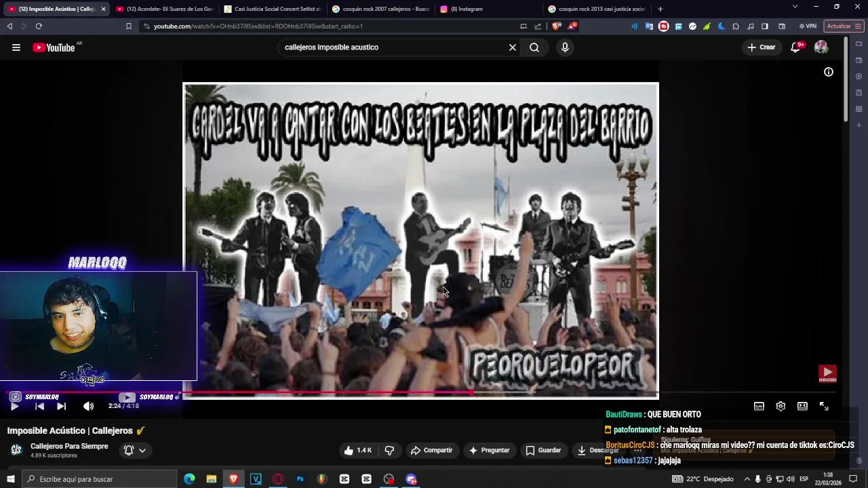This screenshot has height=488, width=868.
Task: Toggle the browser sidebar panel
Action: coord(765,26)
